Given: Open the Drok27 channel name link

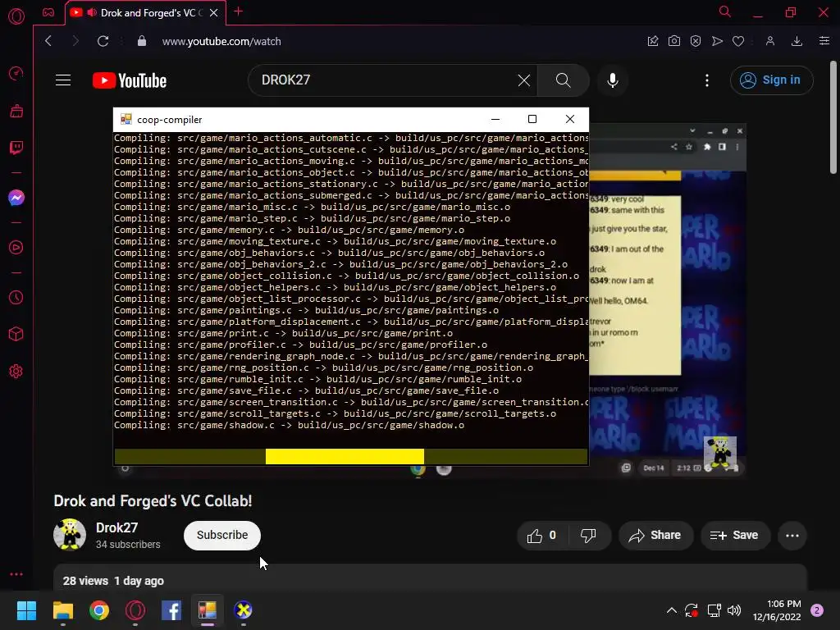Looking at the screenshot, I should tap(116, 527).
